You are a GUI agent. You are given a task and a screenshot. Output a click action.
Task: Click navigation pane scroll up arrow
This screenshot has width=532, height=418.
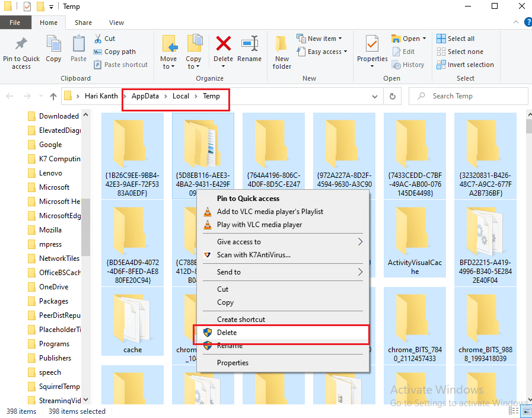pyautogui.click(x=86, y=115)
